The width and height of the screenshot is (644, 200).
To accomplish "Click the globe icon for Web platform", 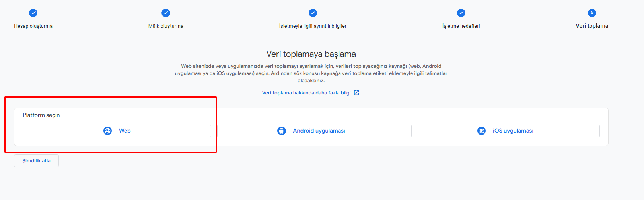I will tap(108, 131).
